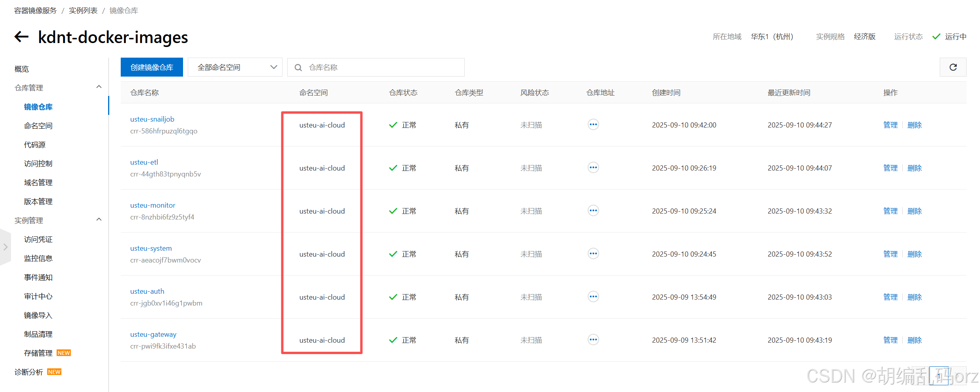Go to 容器镜像服务 breadcrumb
The width and height of the screenshot is (980, 392).
click(x=36, y=11)
